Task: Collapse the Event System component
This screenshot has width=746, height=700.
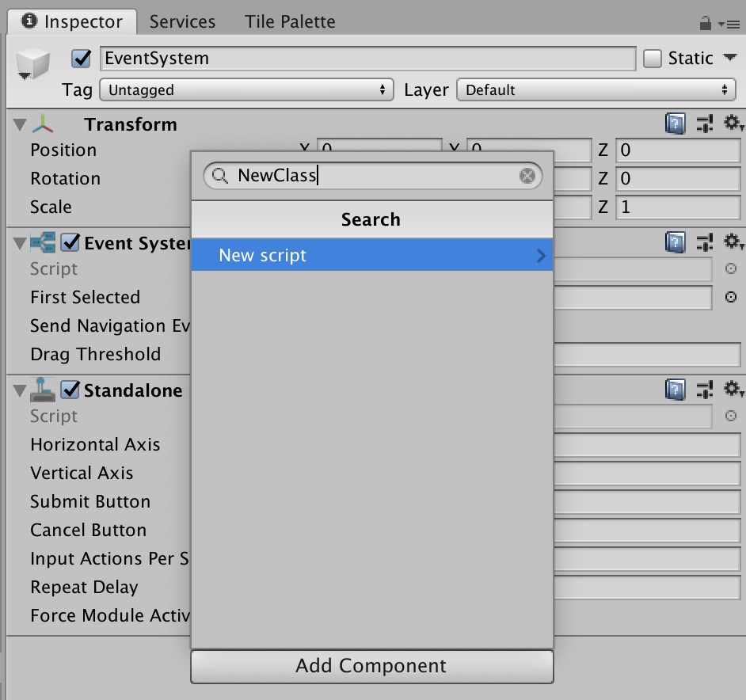Action: (x=20, y=243)
